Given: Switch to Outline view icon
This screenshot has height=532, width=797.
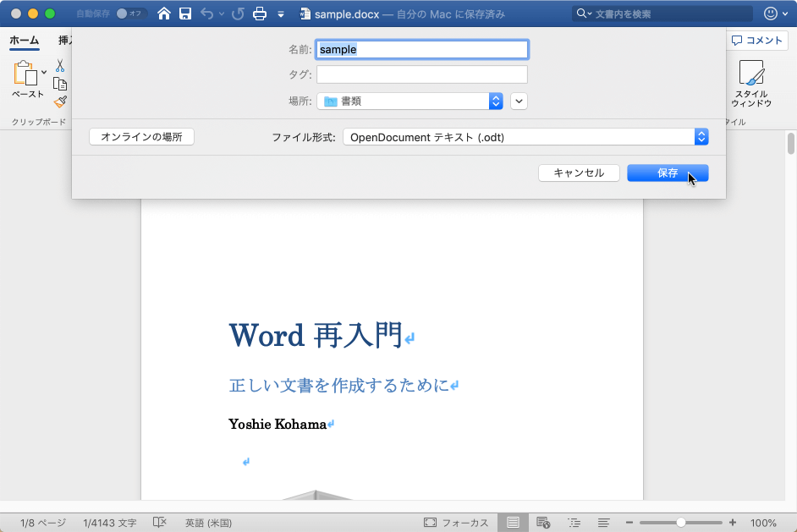Looking at the screenshot, I should (x=574, y=523).
